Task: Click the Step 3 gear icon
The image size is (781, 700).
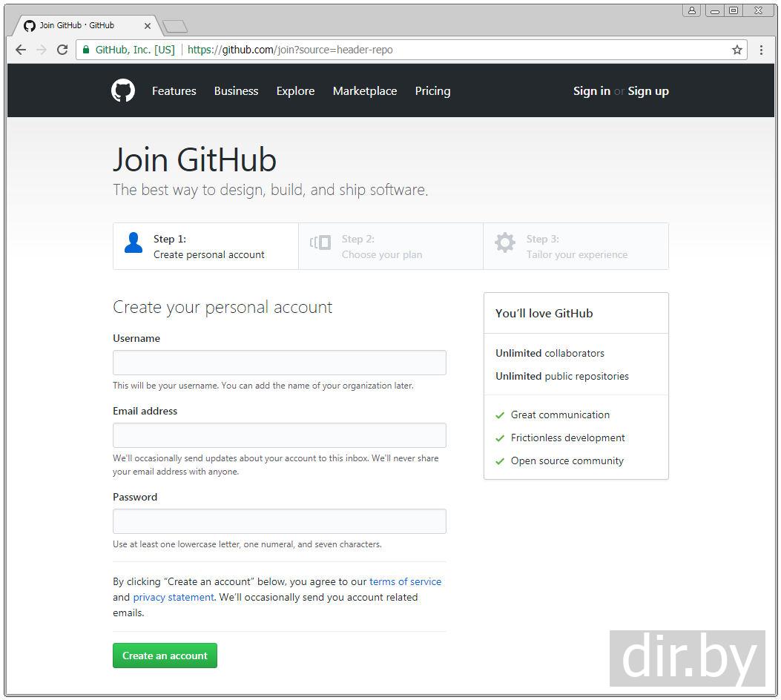Action: (x=505, y=242)
